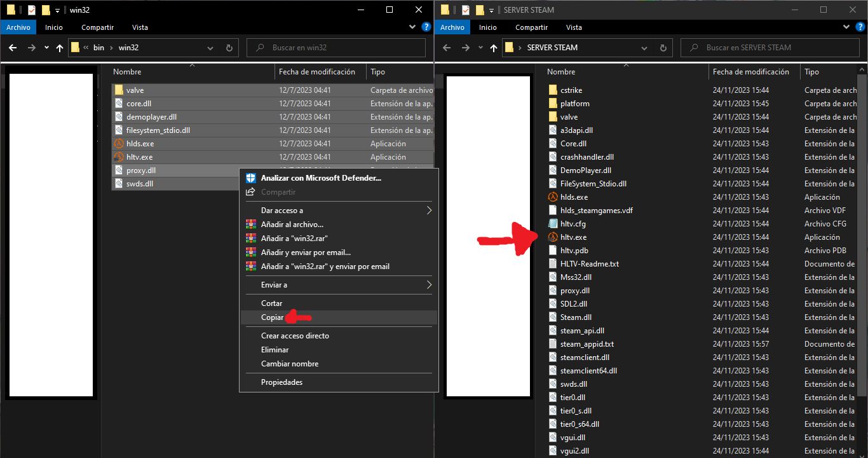This screenshot has height=458, width=868.
Task: Click 'bin' breadcrumb in win32 address bar
Action: pyautogui.click(x=98, y=48)
